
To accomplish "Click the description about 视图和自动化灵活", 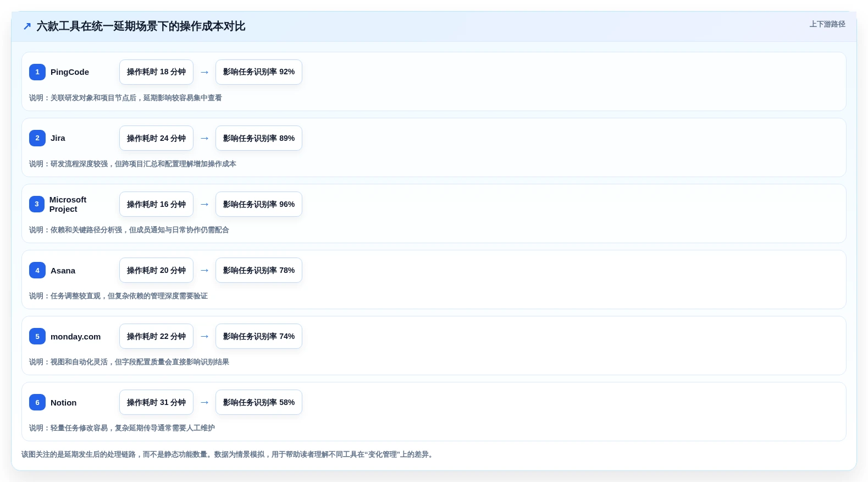I will click(x=129, y=362).
